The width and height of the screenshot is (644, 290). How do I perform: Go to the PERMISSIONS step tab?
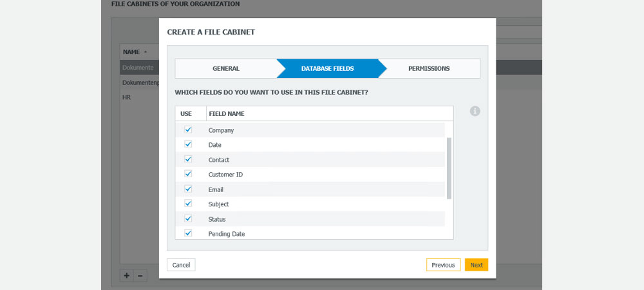[x=429, y=68]
